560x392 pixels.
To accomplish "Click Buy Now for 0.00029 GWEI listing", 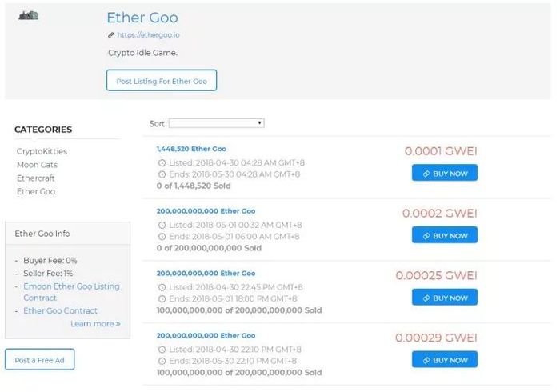I will [x=445, y=360].
